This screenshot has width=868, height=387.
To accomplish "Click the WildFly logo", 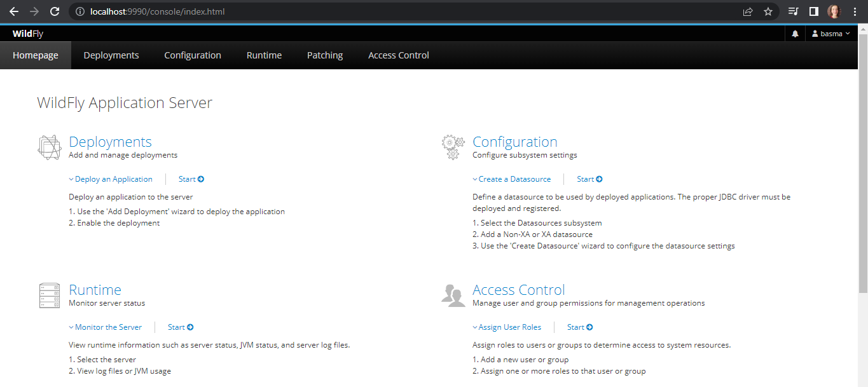I will [28, 34].
